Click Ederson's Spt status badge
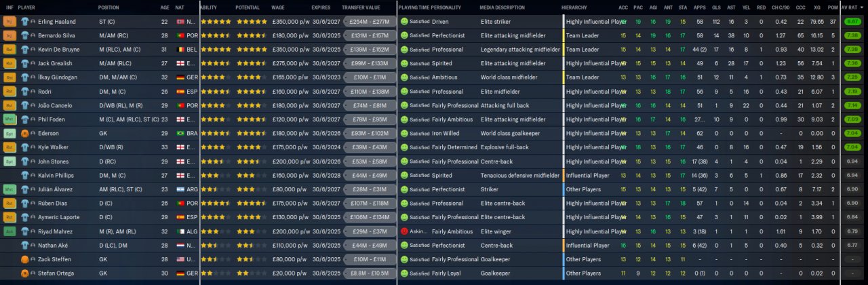The image size is (868, 285). point(9,133)
